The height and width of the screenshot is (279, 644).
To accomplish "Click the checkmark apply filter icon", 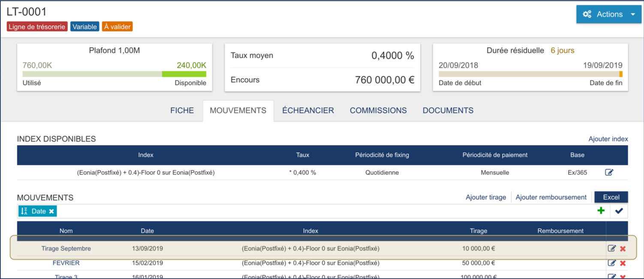I will (x=619, y=211).
